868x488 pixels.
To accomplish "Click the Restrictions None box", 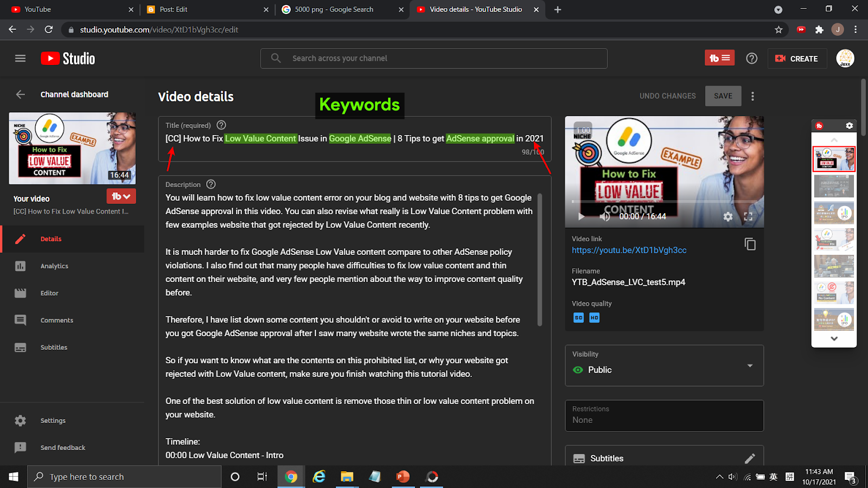I will tap(665, 416).
